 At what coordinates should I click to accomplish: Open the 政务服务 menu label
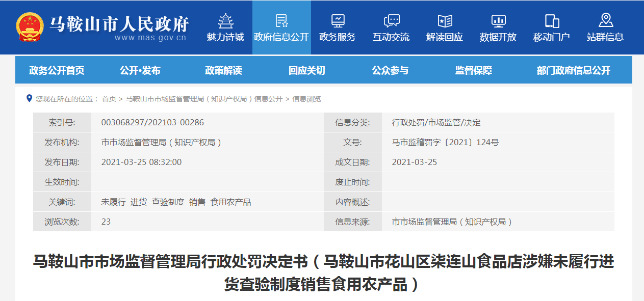(338, 37)
